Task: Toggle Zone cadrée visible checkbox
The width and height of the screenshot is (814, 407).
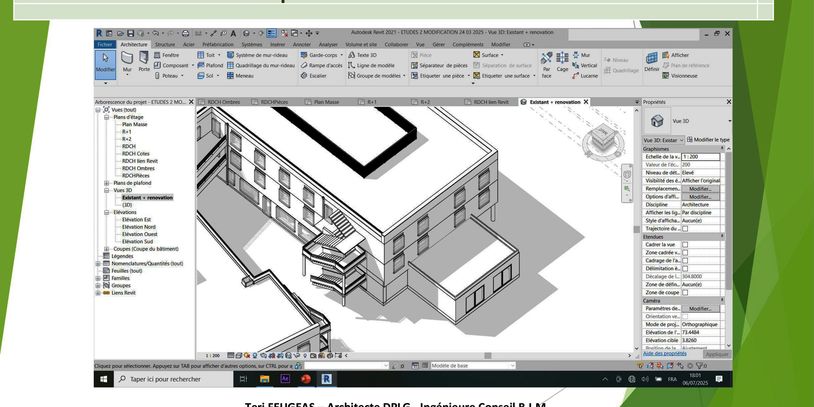Action: pyautogui.click(x=685, y=252)
